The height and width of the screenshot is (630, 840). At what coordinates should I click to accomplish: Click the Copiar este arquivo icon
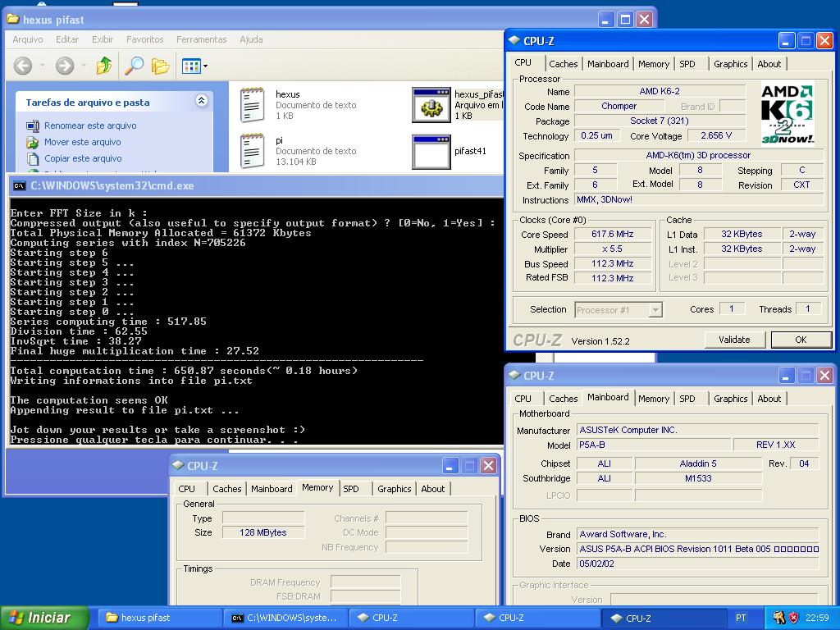pos(33,158)
